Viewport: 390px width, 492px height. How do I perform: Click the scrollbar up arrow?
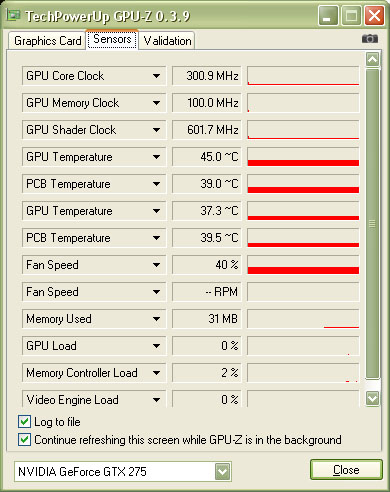click(x=372, y=60)
